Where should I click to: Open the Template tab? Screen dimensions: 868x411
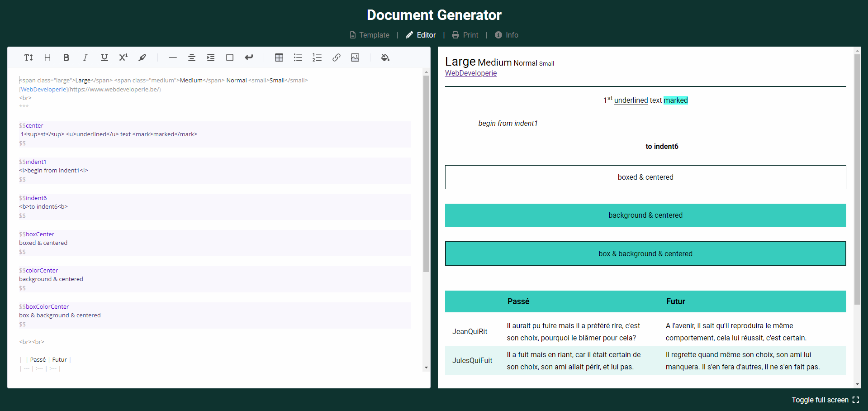tap(370, 35)
